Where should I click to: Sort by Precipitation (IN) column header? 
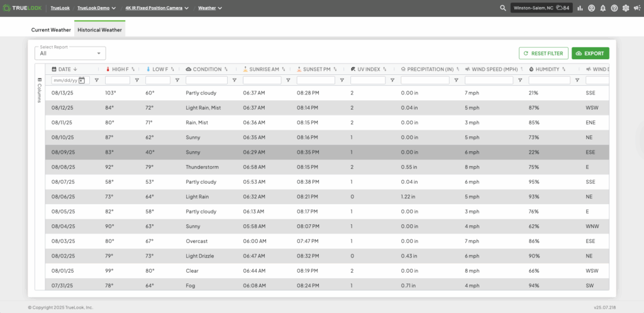430,69
